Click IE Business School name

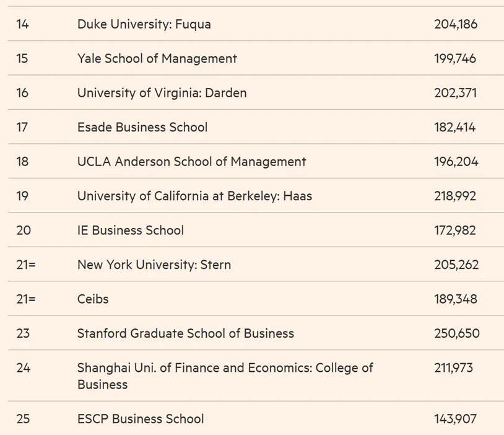coord(131,231)
